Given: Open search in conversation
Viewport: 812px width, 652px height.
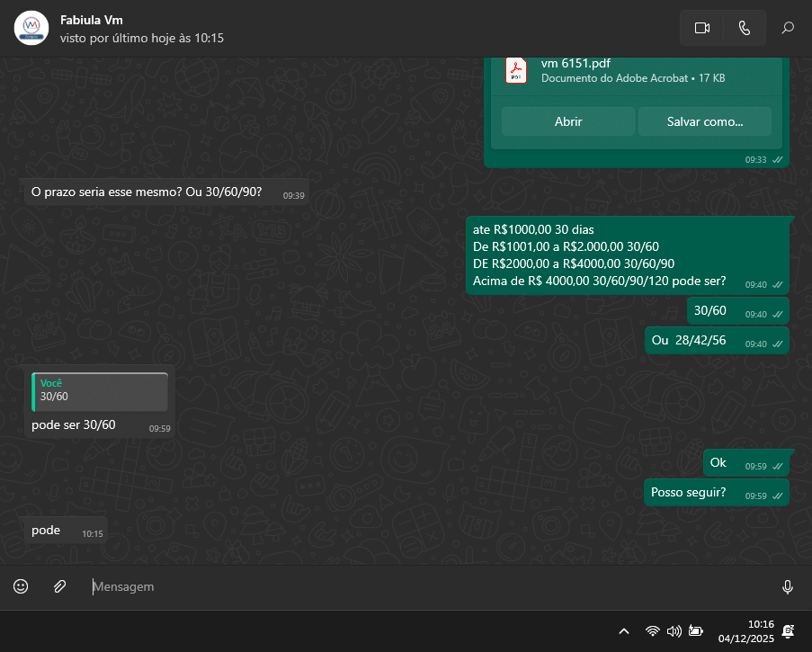Looking at the screenshot, I should tap(788, 28).
